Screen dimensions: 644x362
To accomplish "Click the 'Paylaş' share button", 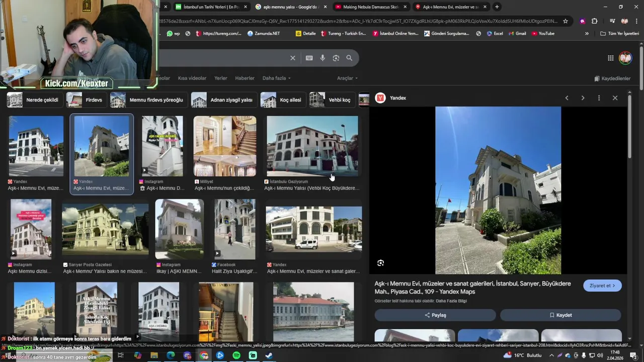I will pyautogui.click(x=435, y=315).
